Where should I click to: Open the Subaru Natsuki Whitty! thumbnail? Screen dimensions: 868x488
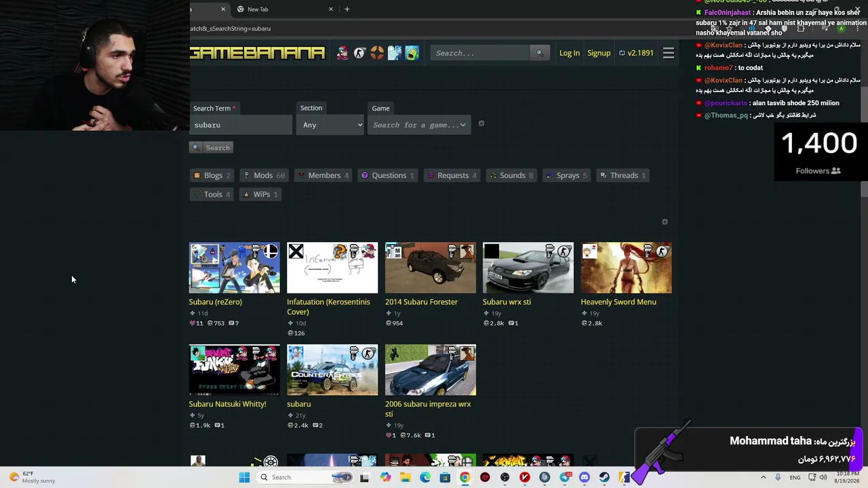tap(235, 370)
